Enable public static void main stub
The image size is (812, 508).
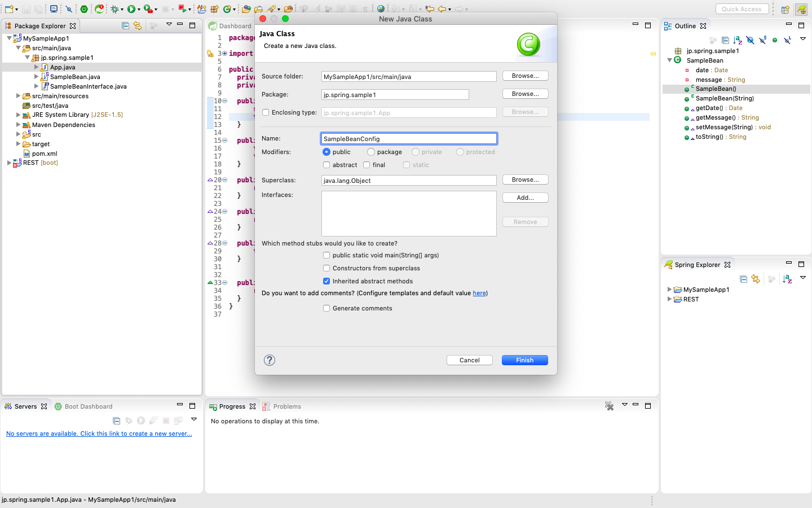(326, 255)
